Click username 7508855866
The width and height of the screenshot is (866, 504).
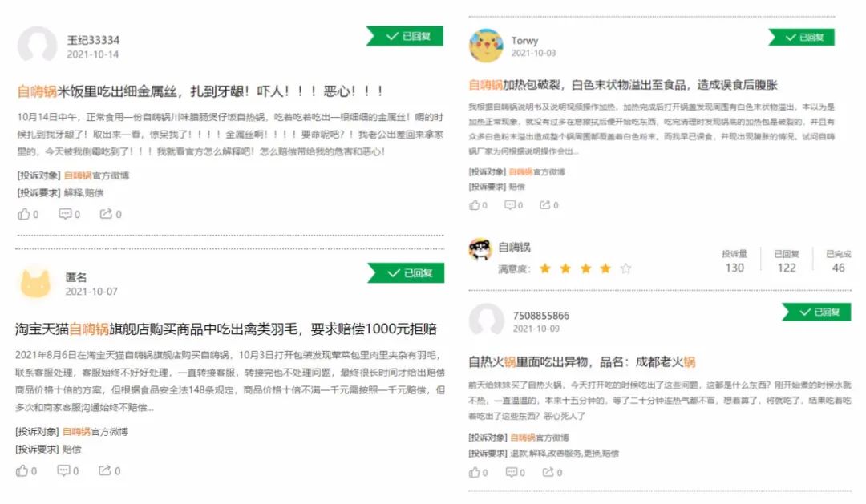point(540,315)
